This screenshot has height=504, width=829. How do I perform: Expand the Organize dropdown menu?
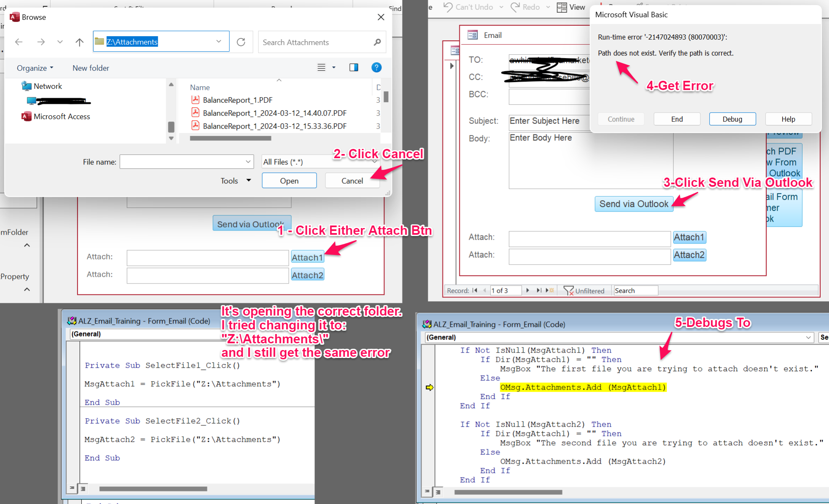pos(35,68)
